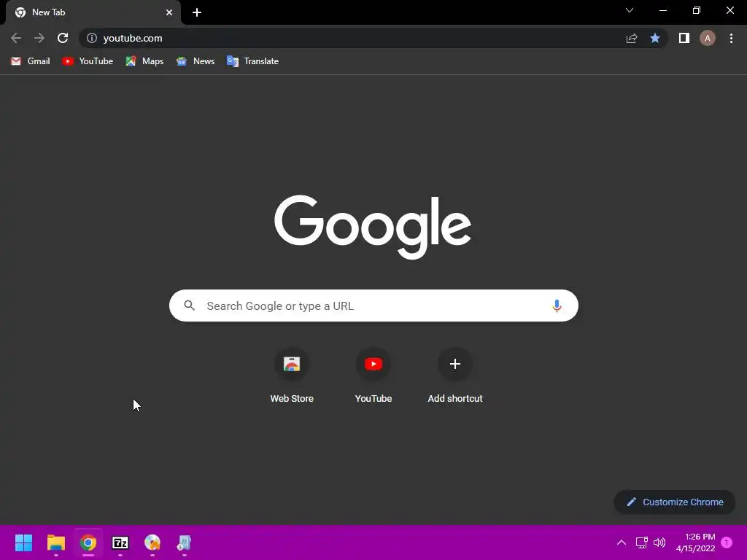The height and width of the screenshot is (560, 747).
Task: Open the Web Store shortcut
Action: click(x=292, y=376)
